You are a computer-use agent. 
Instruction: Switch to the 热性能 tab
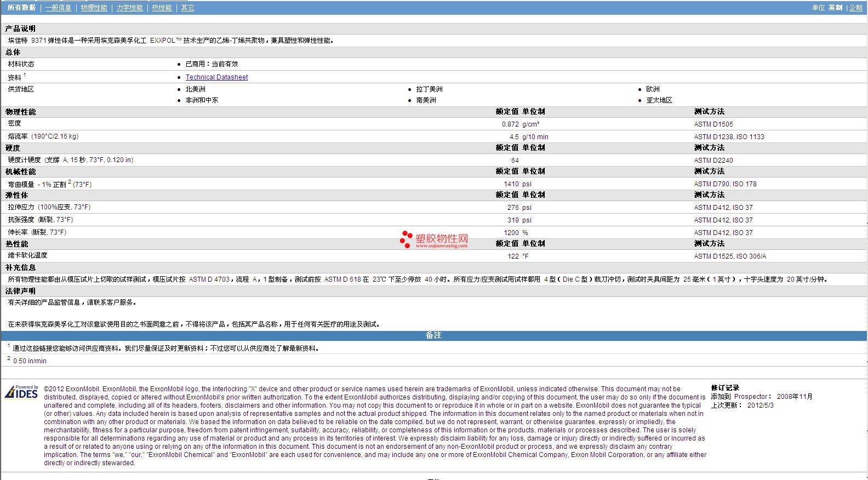pyautogui.click(x=162, y=8)
